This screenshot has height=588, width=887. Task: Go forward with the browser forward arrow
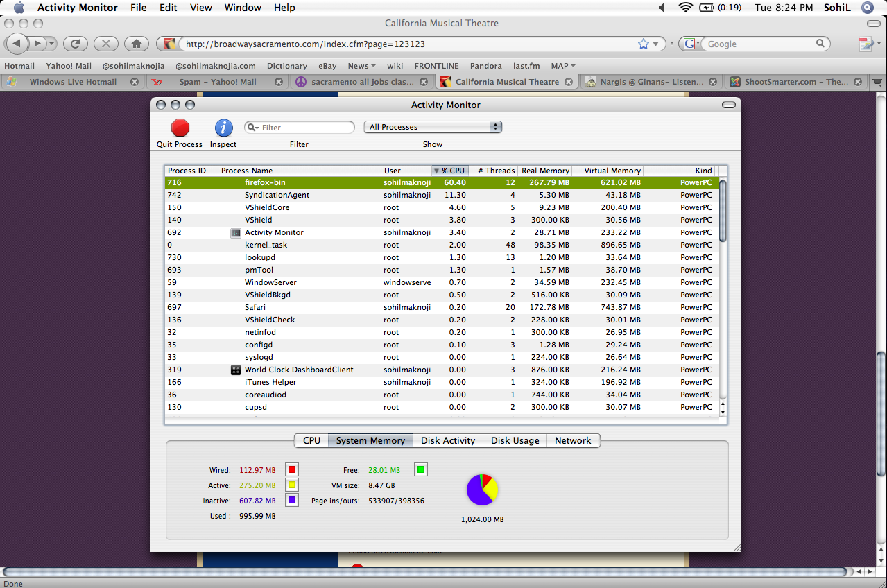pyautogui.click(x=37, y=44)
